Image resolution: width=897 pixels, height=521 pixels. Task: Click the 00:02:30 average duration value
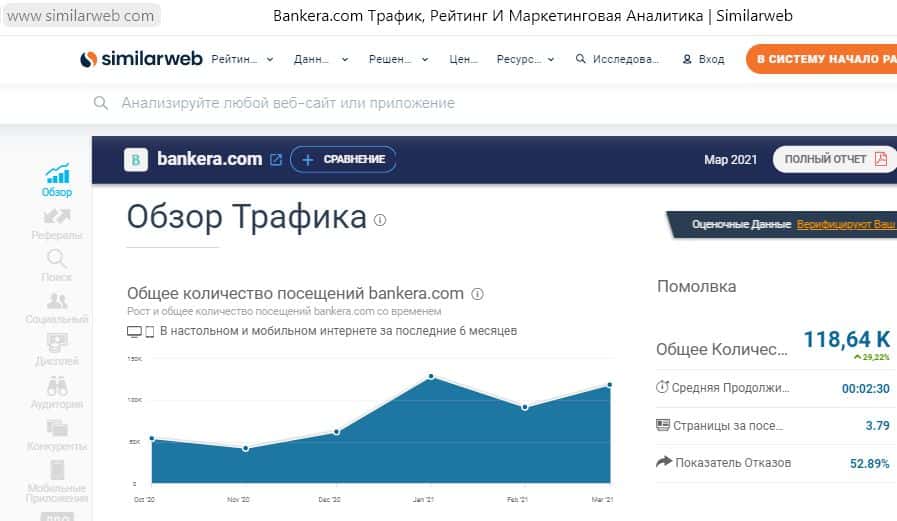tap(866, 388)
